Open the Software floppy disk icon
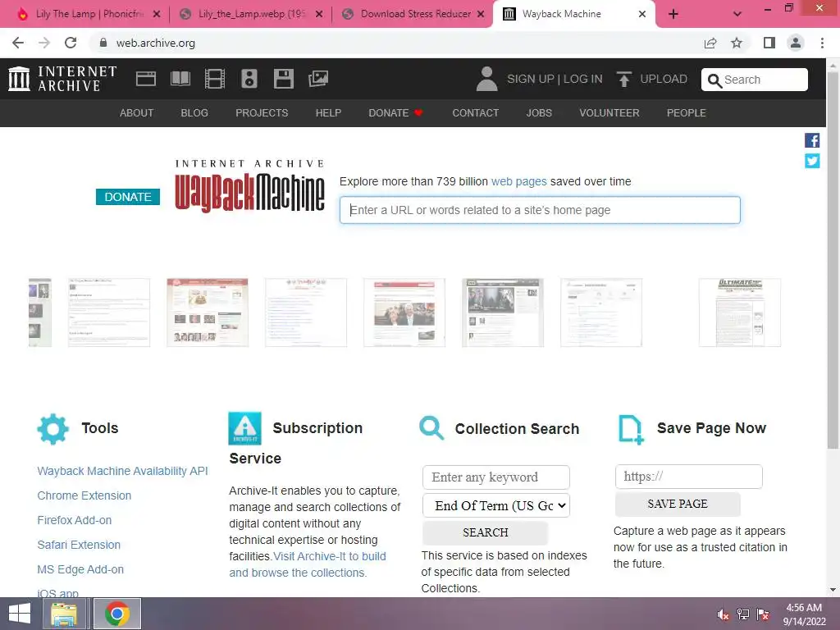Viewport: 840px width, 630px height. (283, 79)
